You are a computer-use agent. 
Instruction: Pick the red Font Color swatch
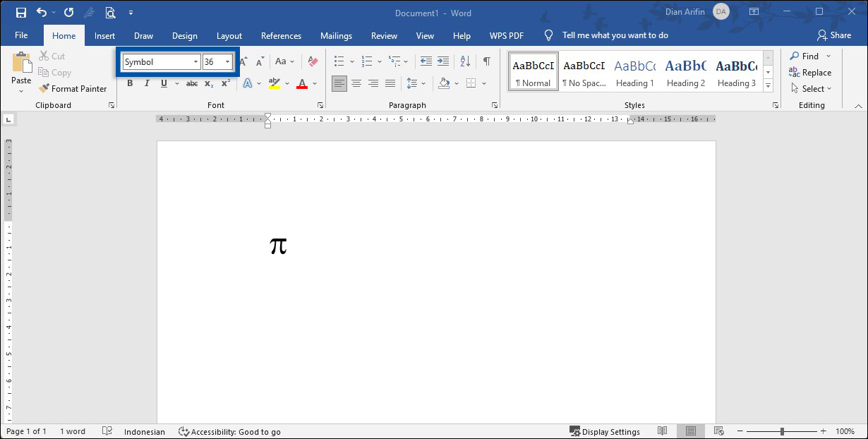(301, 83)
